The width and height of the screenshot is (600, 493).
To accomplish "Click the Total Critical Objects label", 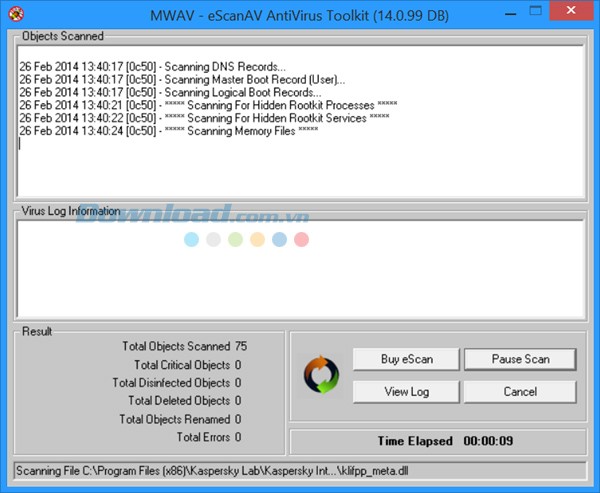I will pos(182,365).
